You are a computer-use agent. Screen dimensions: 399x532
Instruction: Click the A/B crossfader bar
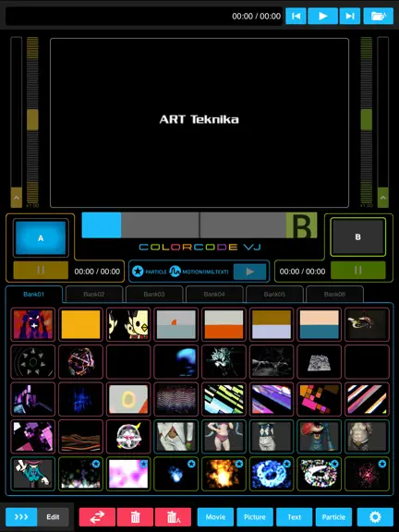(x=199, y=225)
